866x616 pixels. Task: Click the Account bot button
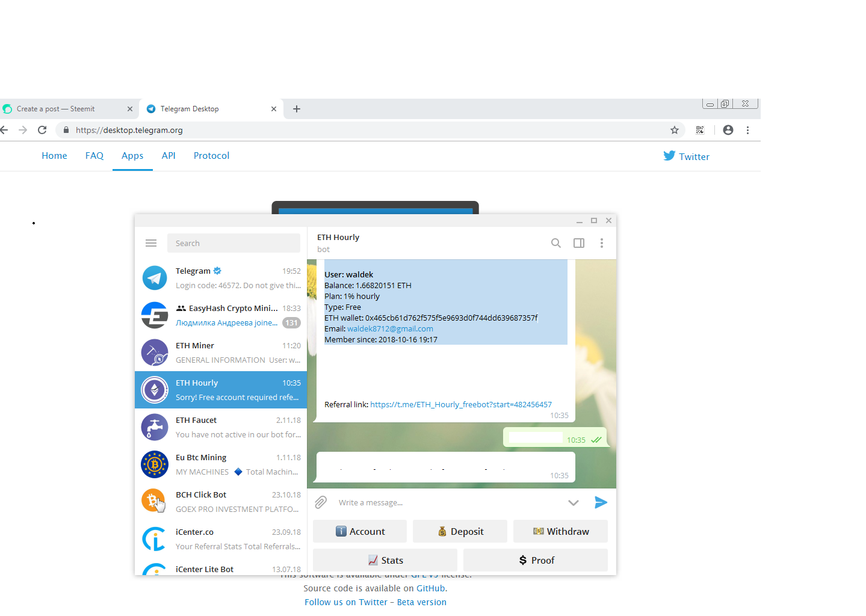pyautogui.click(x=360, y=531)
